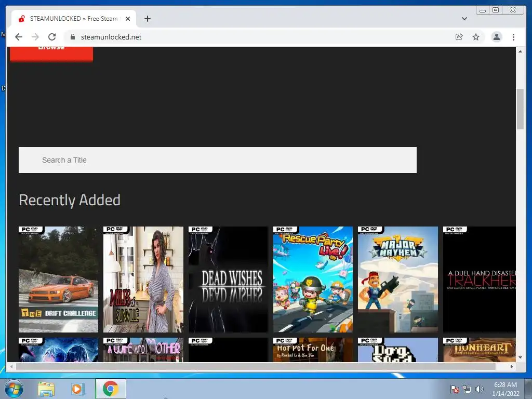Image resolution: width=532 pixels, height=399 pixels.
Task: Click the page scroll down arrow
Action: [x=520, y=357]
